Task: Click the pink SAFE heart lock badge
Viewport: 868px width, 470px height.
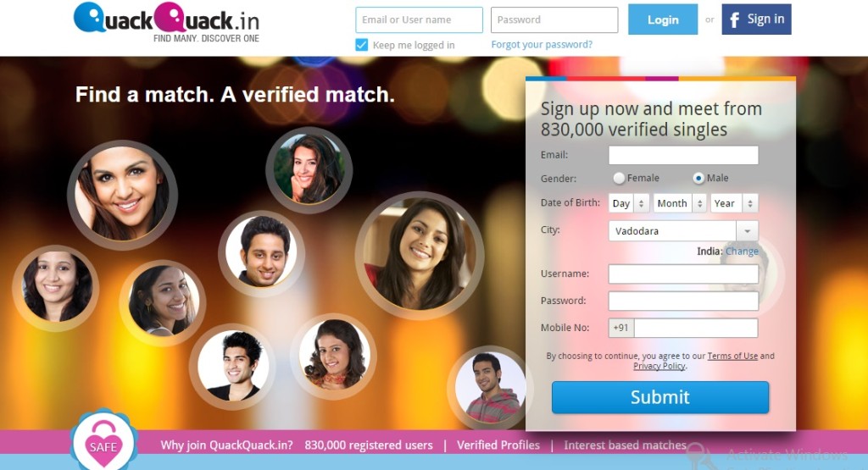Action: click(x=103, y=441)
